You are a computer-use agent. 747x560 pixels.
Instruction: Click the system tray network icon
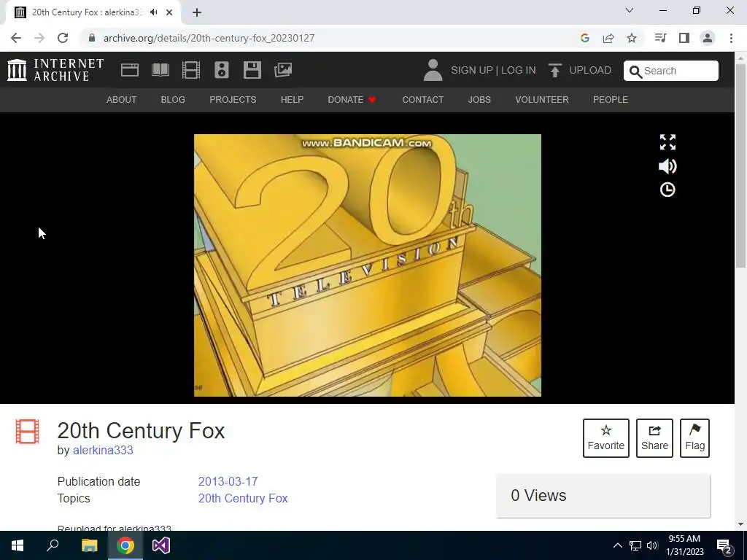tap(635, 545)
